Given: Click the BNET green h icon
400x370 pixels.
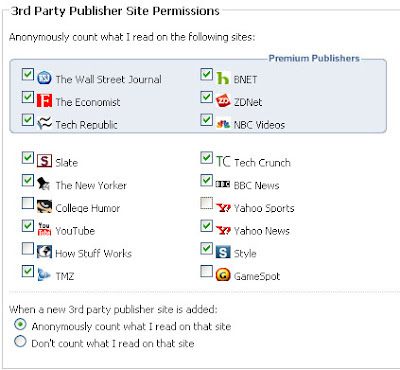Looking at the screenshot, I should point(223,78).
